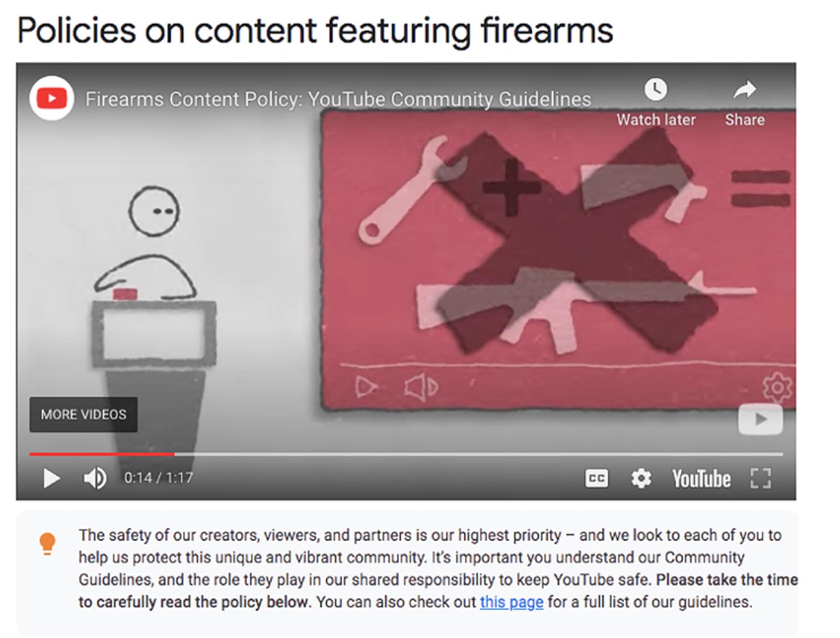The height and width of the screenshot is (638, 840).
Task: Open the video settings gear
Action: (x=641, y=478)
